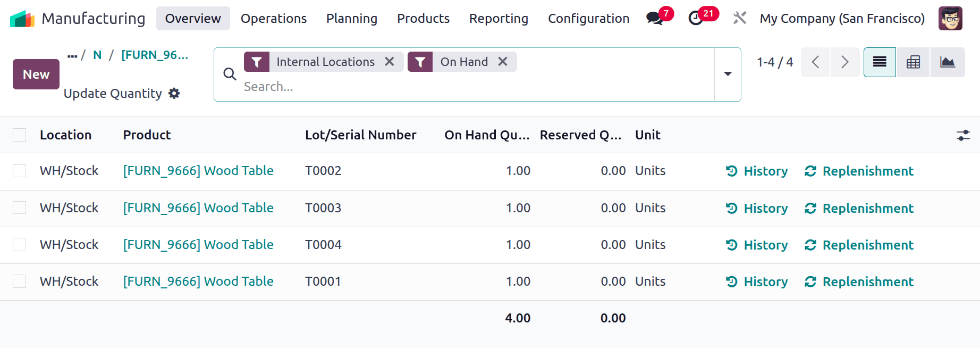This screenshot has width=980, height=348.
Task: Open Replenishment for lot T0002
Action: point(859,171)
